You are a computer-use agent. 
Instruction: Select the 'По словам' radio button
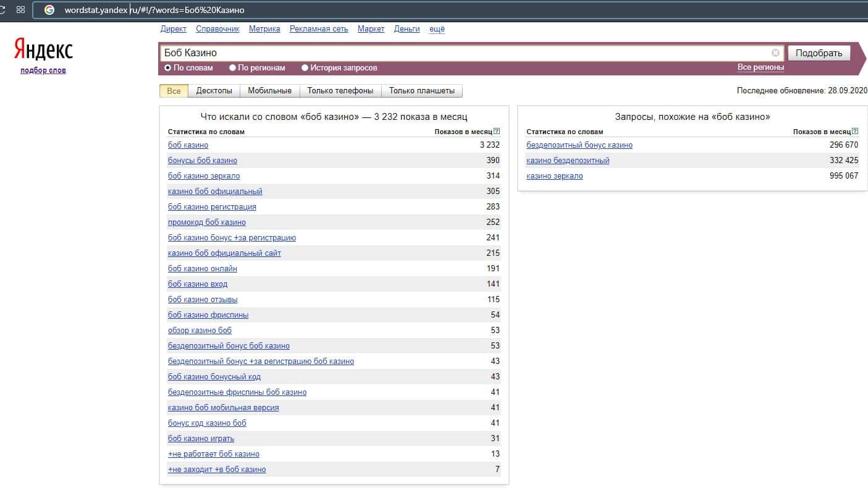tap(167, 68)
